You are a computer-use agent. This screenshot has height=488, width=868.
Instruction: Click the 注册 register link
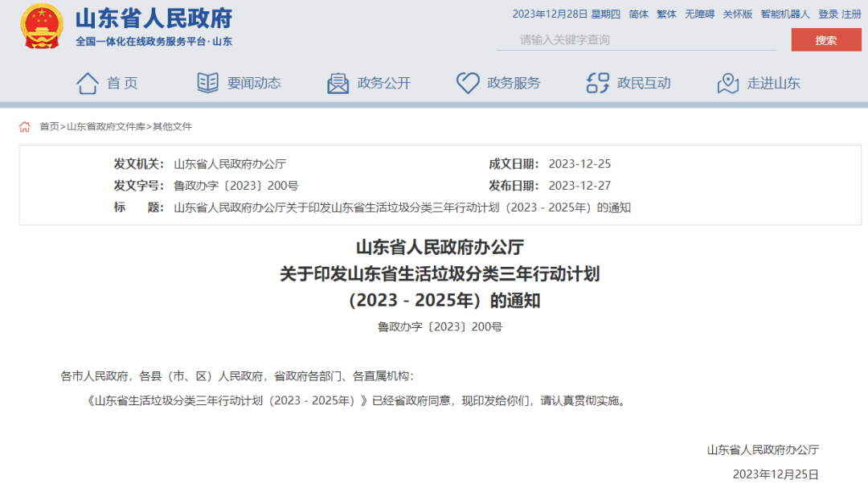(x=851, y=14)
